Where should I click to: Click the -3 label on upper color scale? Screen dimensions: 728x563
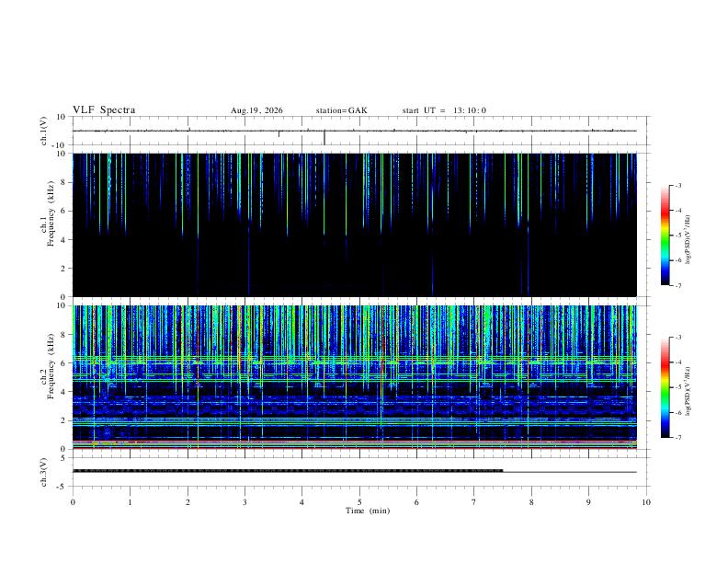click(x=677, y=185)
